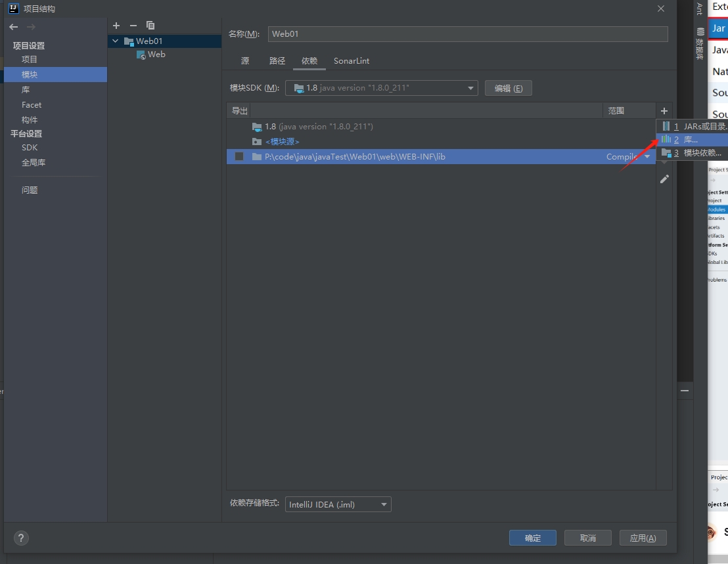Screen dimensions: 728x564
Task: Switch to the Dependencies (依赖) tab
Action: pos(309,61)
